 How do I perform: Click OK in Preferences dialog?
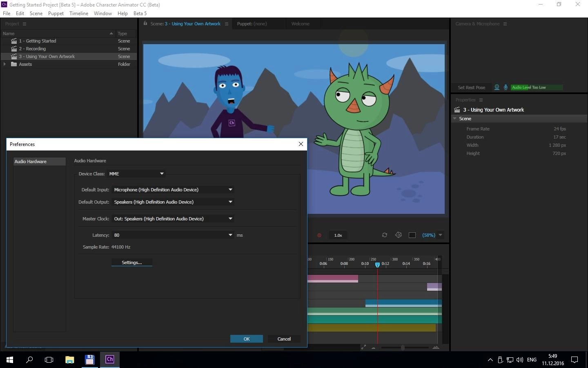tap(247, 339)
